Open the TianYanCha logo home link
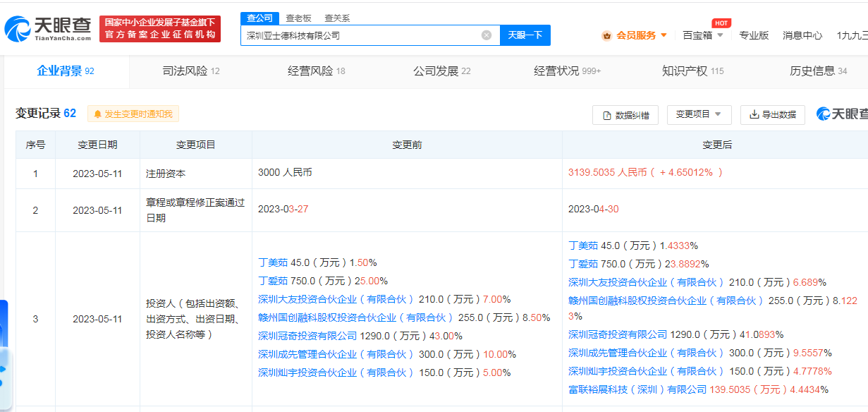Image resolution: width=868 pixels, height=412 pixels. (x=49, y=28)
